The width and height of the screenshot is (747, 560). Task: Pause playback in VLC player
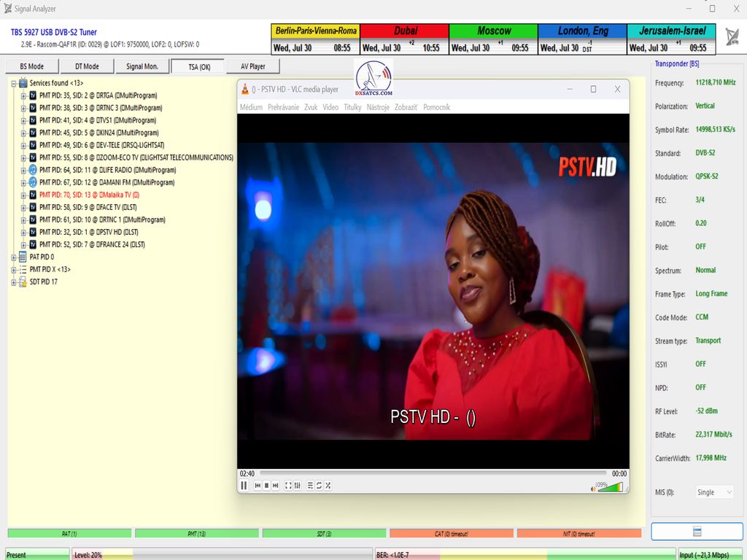pyautogui.click(x=244, y=486)
